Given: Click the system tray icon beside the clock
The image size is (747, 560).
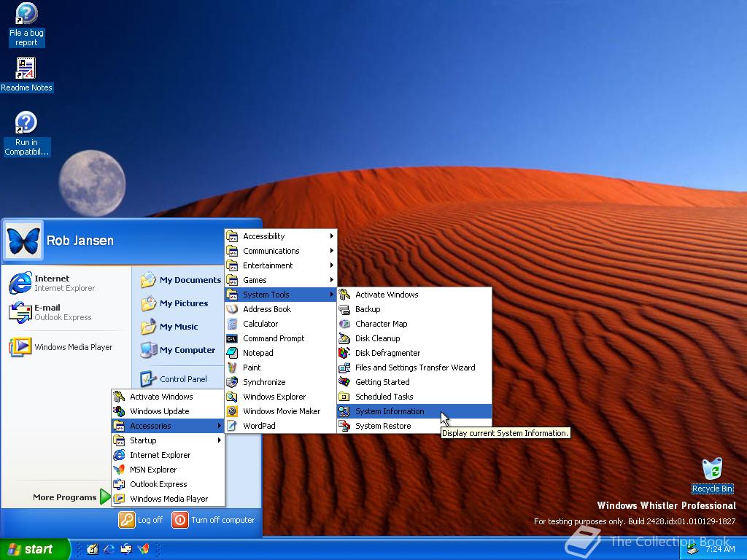Looking at the screenshot, I should 692,550.
